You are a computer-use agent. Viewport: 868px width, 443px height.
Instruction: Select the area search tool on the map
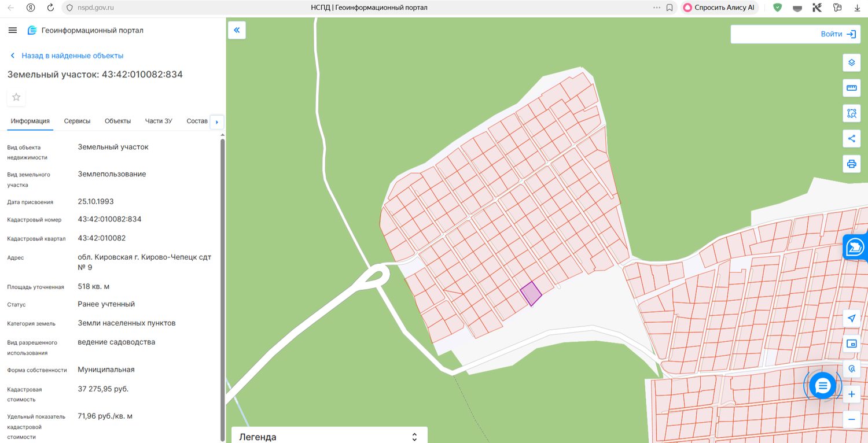coord(851,113)
